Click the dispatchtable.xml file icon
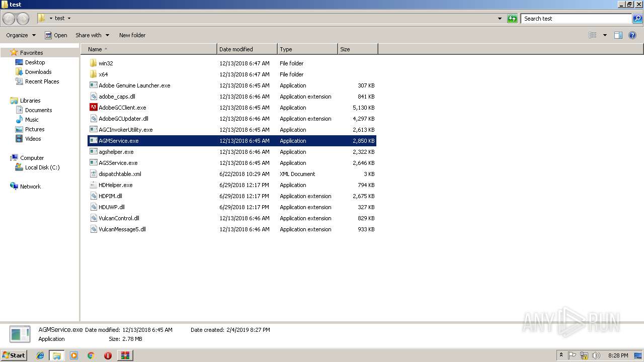This screenshot has height=362, width=644. point(93,174)
